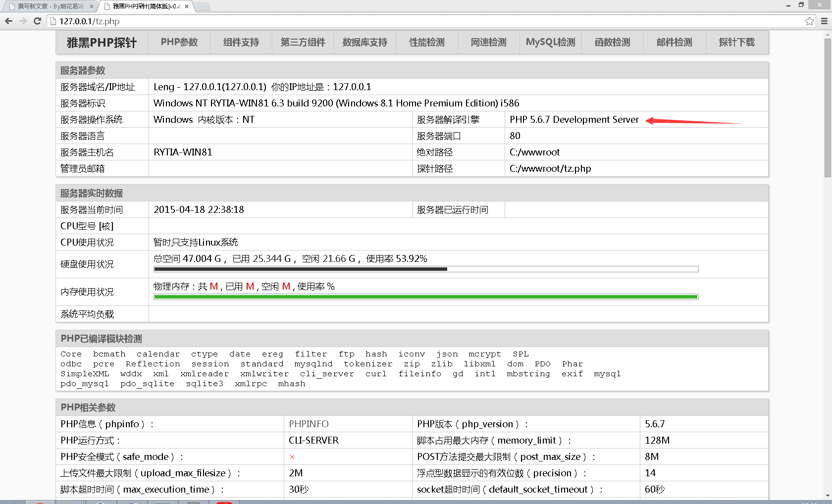Select the 'PHP 5.6.7 Development Server' value

coord(574,120)
